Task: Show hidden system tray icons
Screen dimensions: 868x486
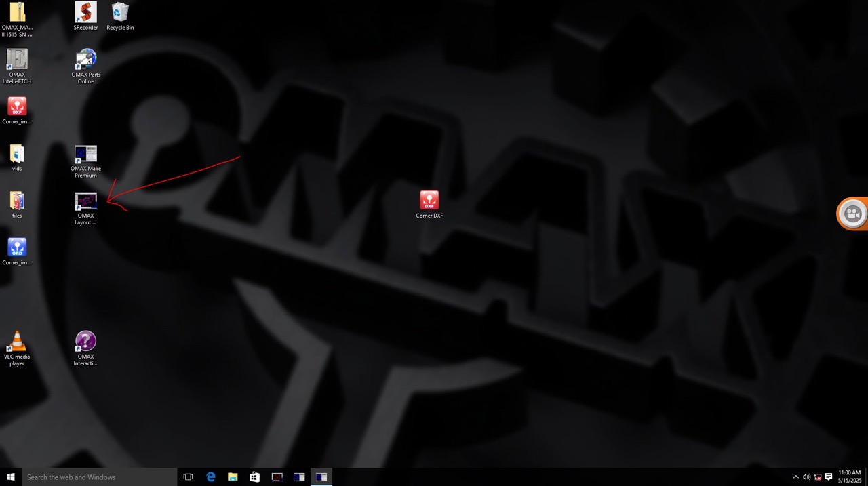Action: click(795, 477)
